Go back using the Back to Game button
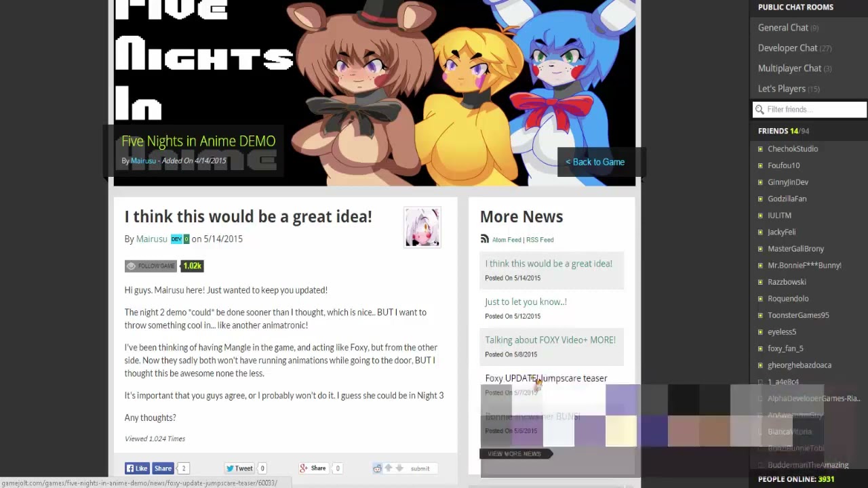This screenshot has height=488, width=868. tap(595, 162)
